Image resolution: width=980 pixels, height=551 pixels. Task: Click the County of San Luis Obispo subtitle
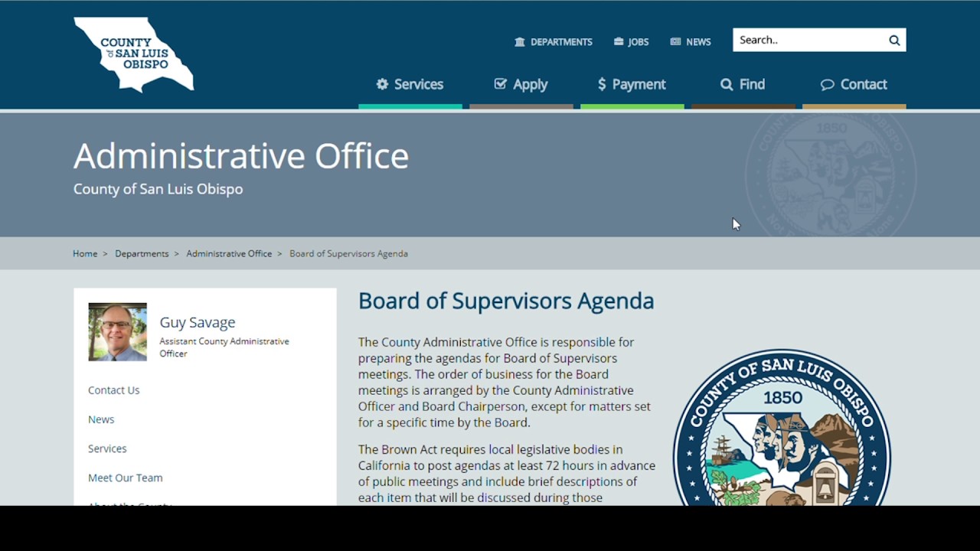coord(158,189)
